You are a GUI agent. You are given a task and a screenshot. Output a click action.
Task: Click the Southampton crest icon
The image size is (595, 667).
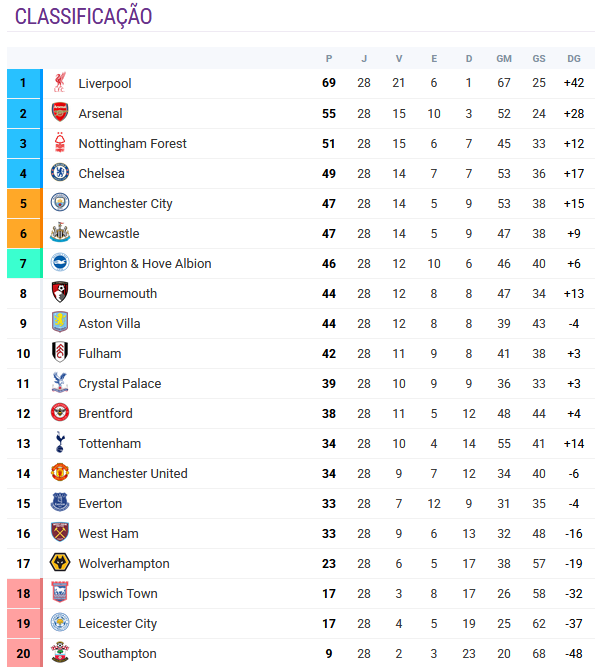click(60, 652)
